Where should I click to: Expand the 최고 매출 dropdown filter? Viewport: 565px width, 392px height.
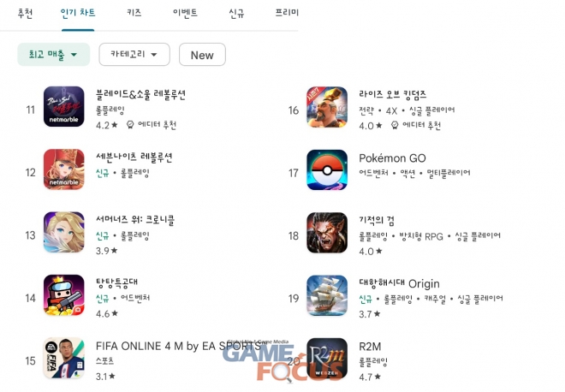53,55
